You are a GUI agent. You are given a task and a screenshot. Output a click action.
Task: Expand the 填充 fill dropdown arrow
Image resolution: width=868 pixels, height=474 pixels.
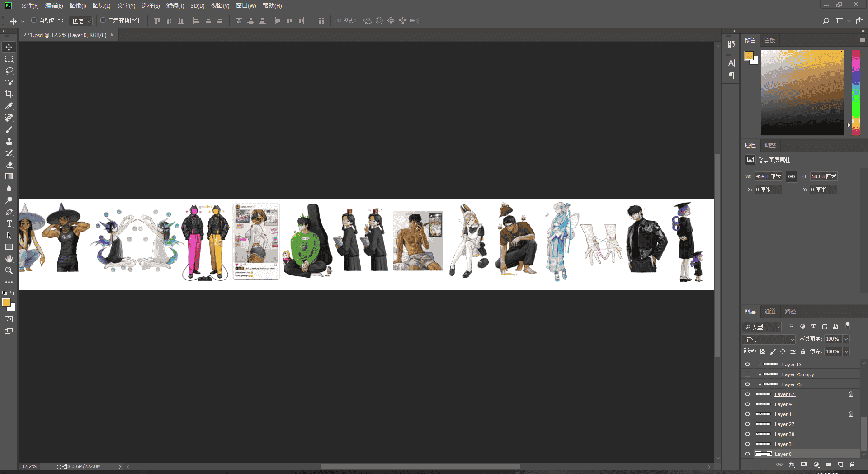click(x=846, y=351)
